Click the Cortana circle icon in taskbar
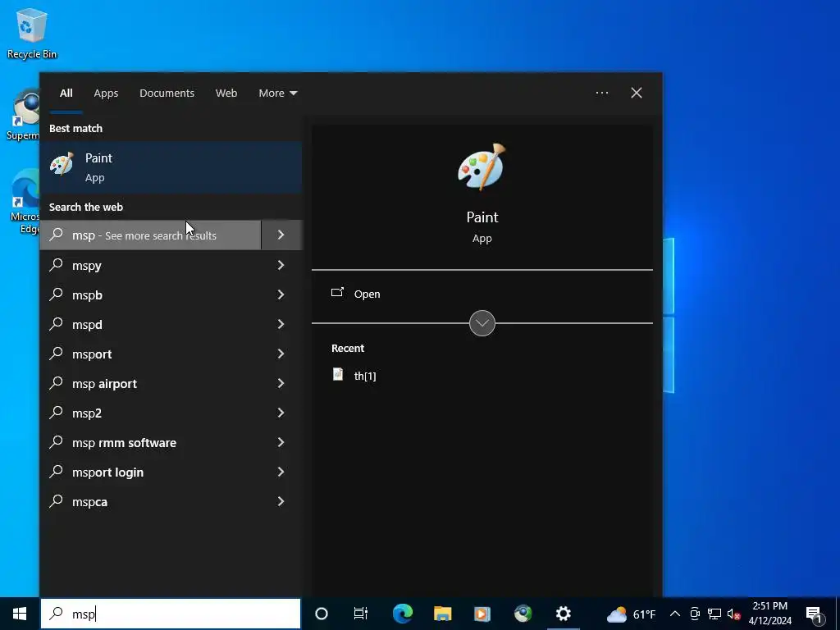This screenshot has height=630, width=840. click(x=322, y=614)
